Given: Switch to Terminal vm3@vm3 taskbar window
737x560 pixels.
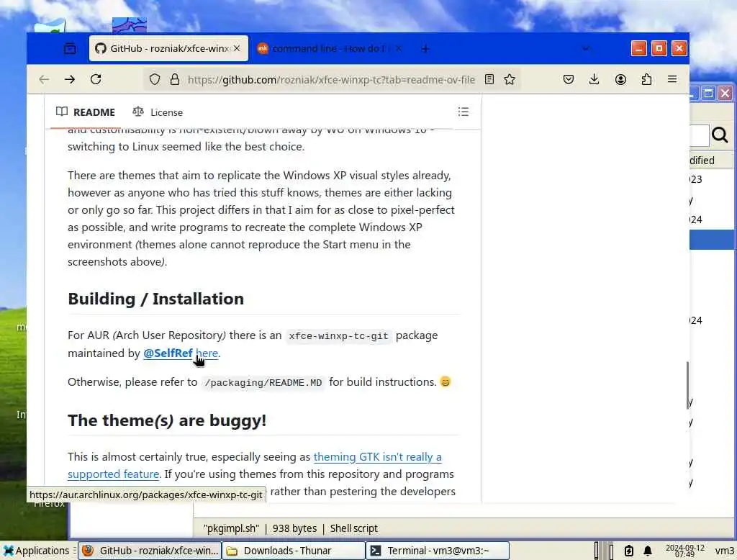Looking at the screenshot, I should pos(438,551).
